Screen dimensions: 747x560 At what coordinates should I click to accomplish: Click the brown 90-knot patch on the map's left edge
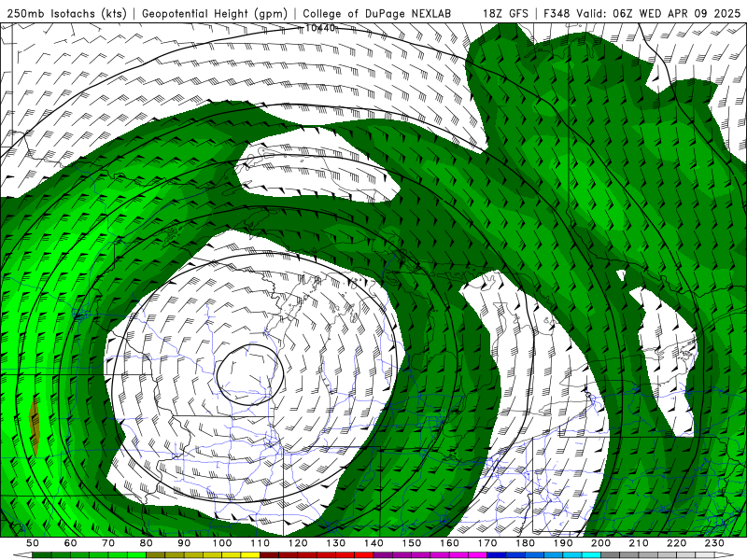tap(35, 426)
